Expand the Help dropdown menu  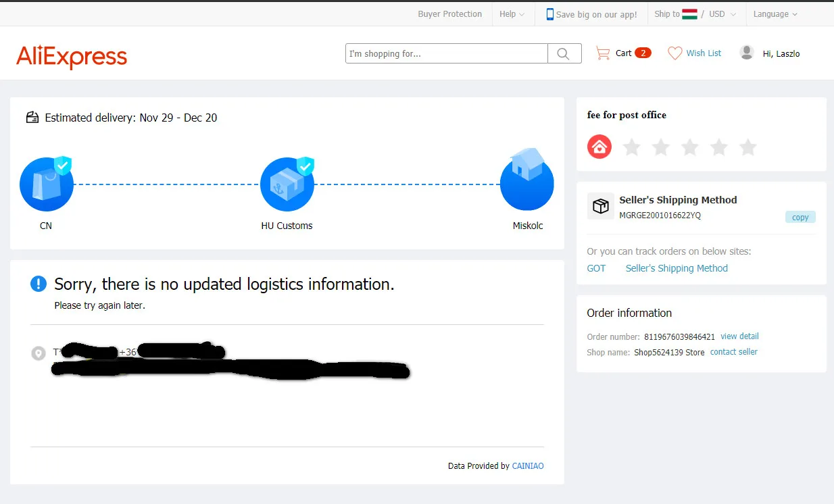512,14
